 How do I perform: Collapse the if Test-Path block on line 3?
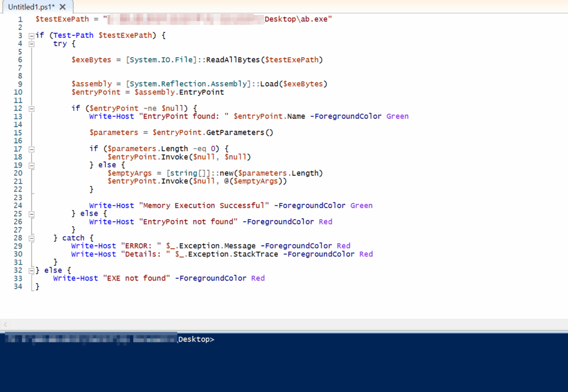point(32,35)
